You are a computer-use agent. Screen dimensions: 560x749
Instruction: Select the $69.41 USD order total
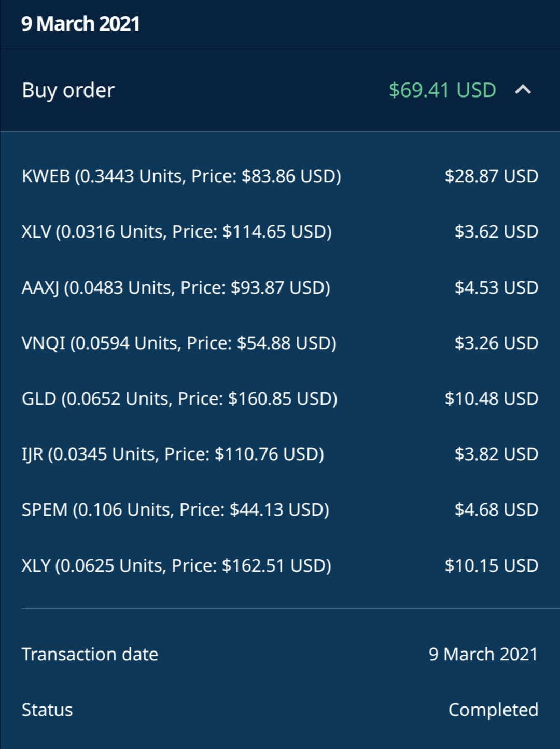click(442, 90)
